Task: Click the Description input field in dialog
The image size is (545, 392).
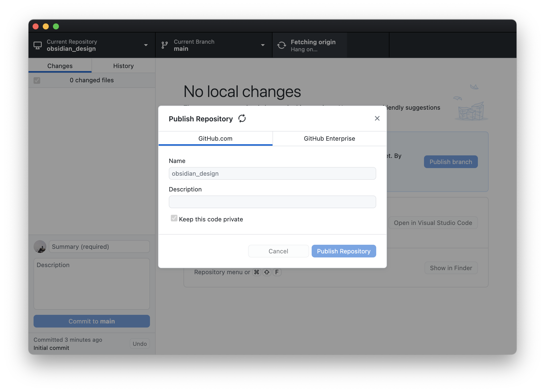Action: [x=272, y=202]
